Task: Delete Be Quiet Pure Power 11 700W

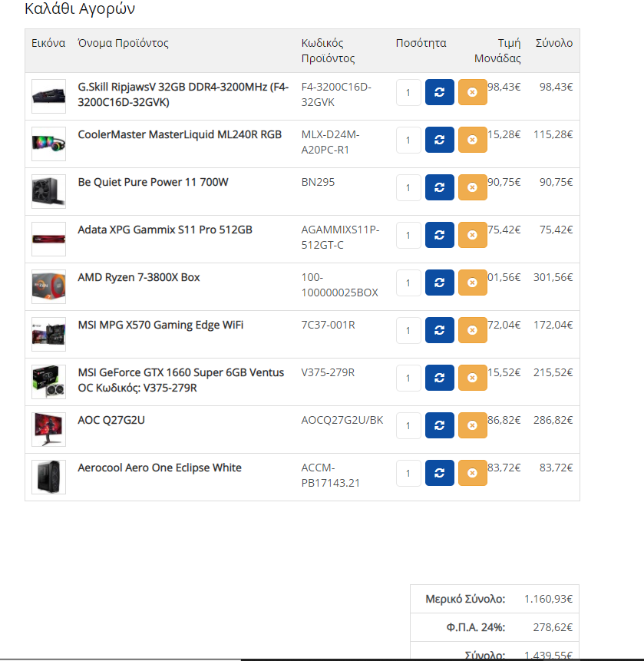Action: pos(473,187)
